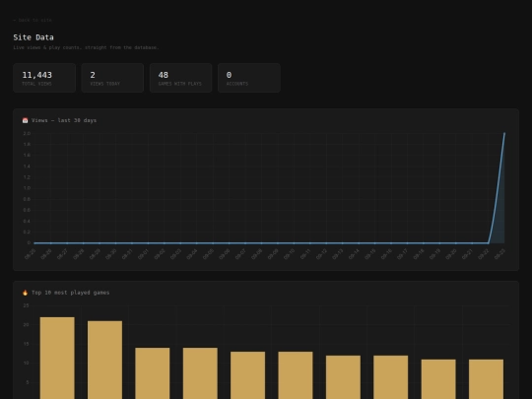Click the '25' y-axis label on games chart
Screen dimensions: 532x399
point(27,305)
